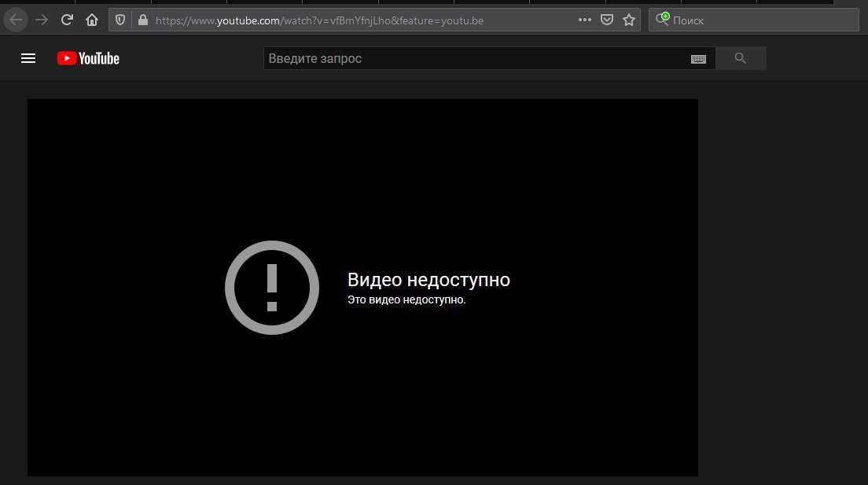Click the 'Видео недоступно' heading
Viewport: 868px width, 485px height.
tap(428, 280)
